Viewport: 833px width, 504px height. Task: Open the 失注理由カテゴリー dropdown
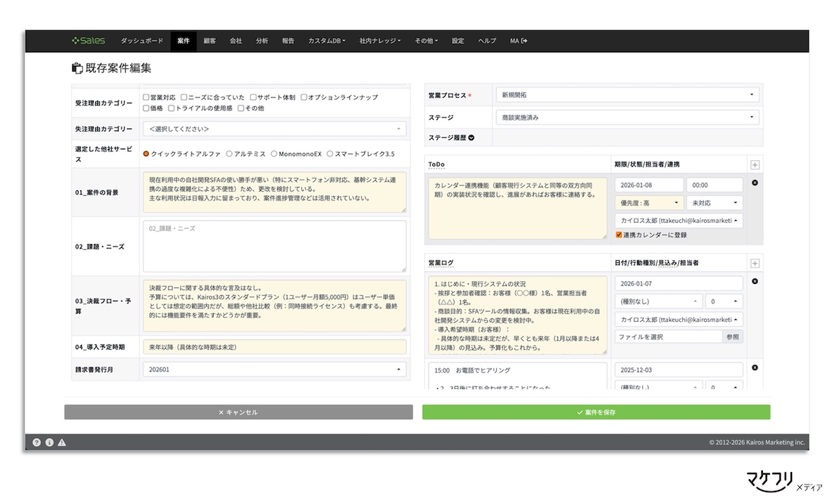pos(274,129)
